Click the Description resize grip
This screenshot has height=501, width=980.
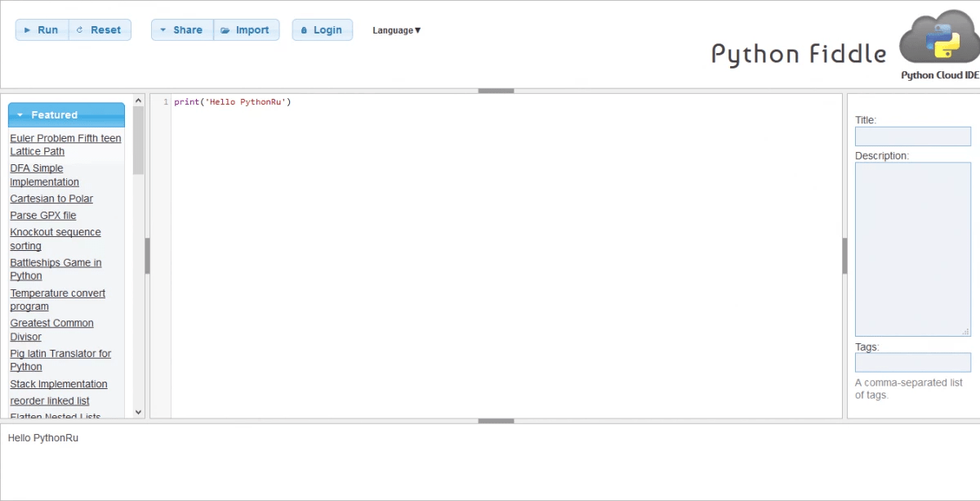(966, 332)
